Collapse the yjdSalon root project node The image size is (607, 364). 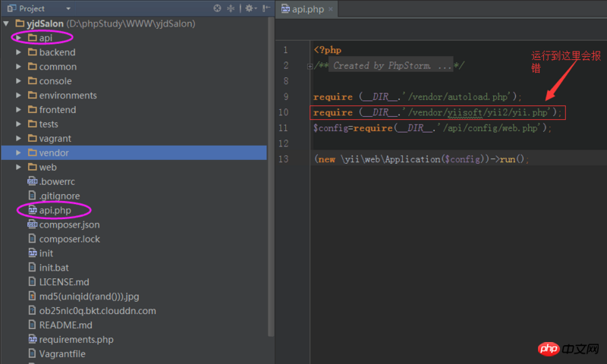click(7, 24)
